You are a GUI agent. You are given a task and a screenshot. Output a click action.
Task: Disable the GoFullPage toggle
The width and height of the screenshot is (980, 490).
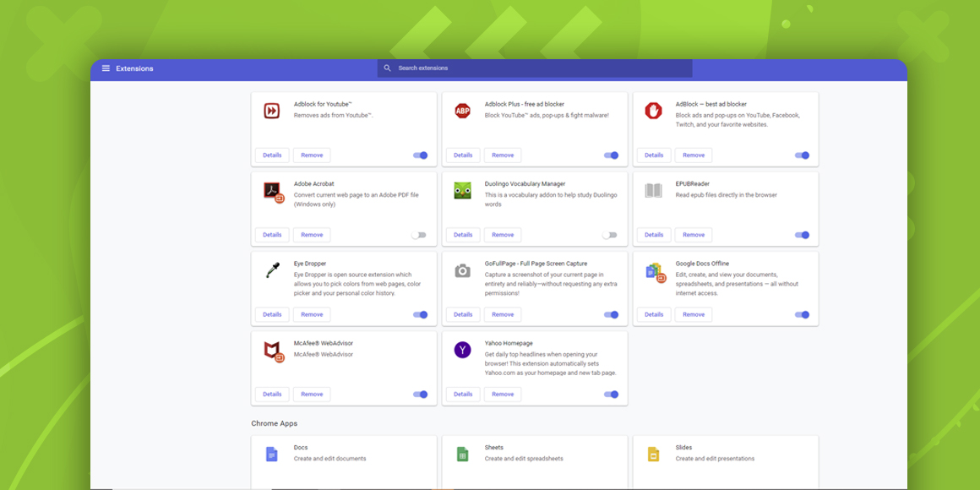[x=612, y=314]
